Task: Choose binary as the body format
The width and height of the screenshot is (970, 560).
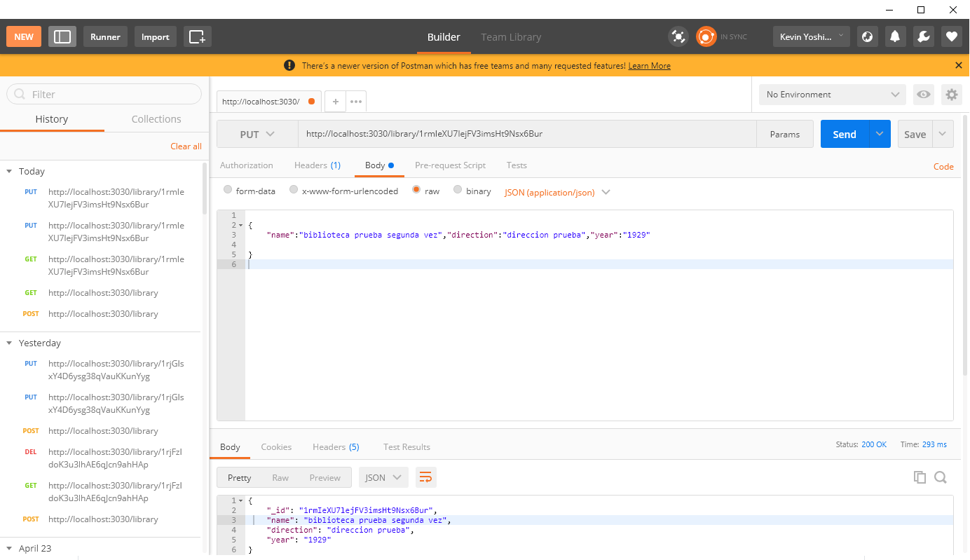Action: coord(456,191)
